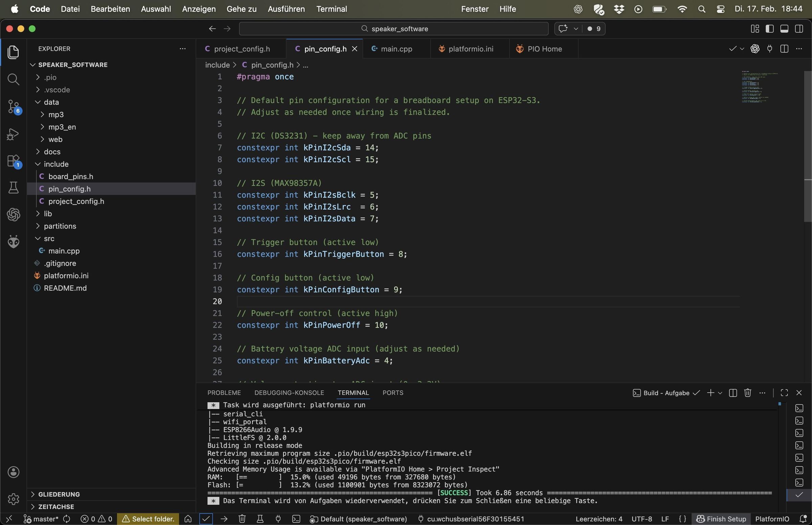Toggle primary side bar visibility
This screenshot has height=525, width=812.
[x=770, y=29]
